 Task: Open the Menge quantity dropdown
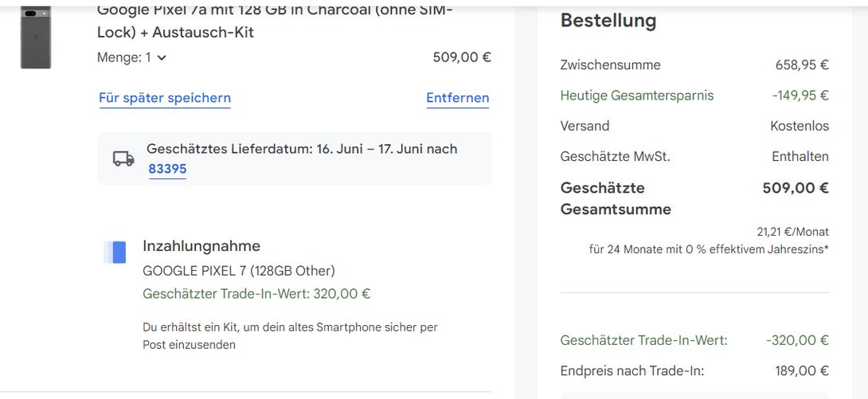pyautogui.click(x=131, y=57)
